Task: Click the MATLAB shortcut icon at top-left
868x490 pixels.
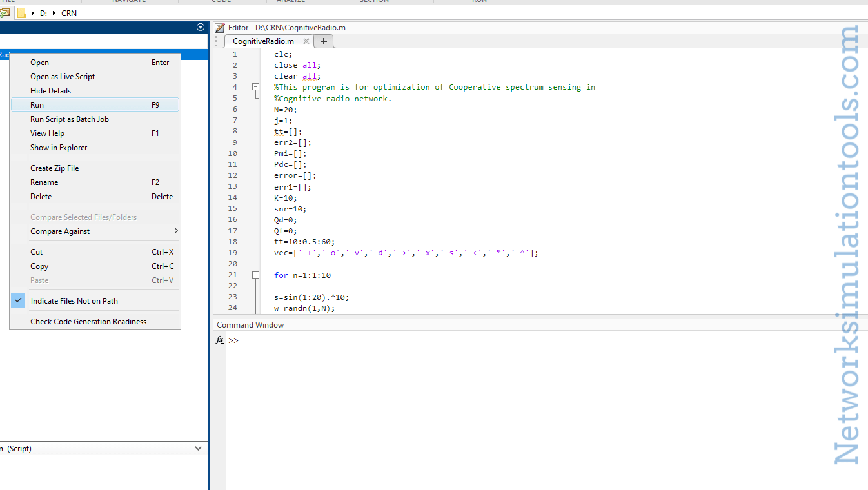Action: point(6,12)
